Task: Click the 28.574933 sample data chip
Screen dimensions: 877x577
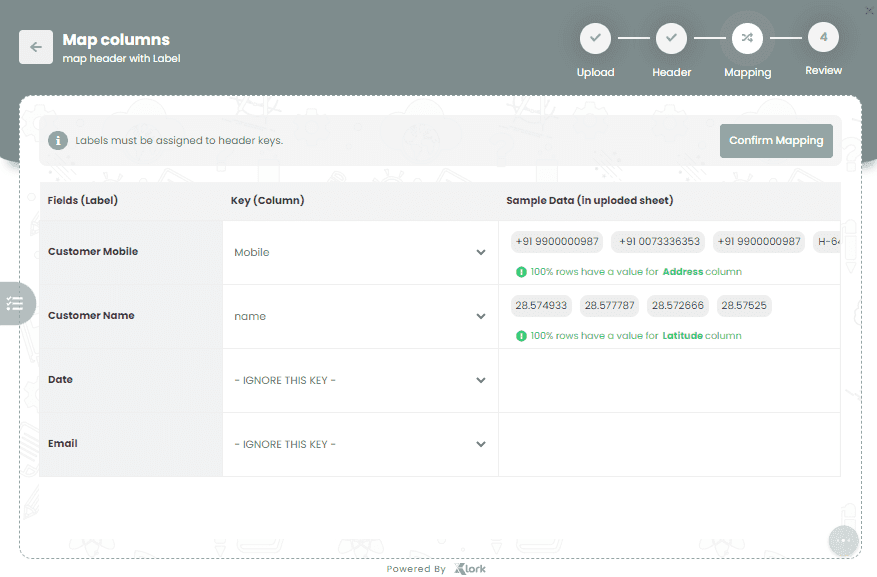Action: (x=542, y=305)
